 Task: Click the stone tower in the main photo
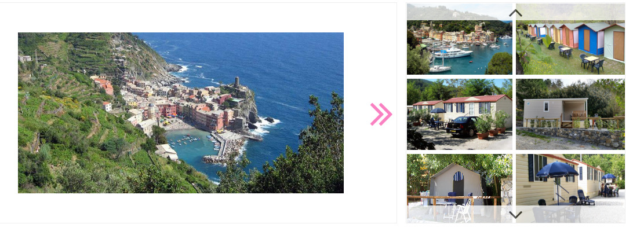[237, 82]
